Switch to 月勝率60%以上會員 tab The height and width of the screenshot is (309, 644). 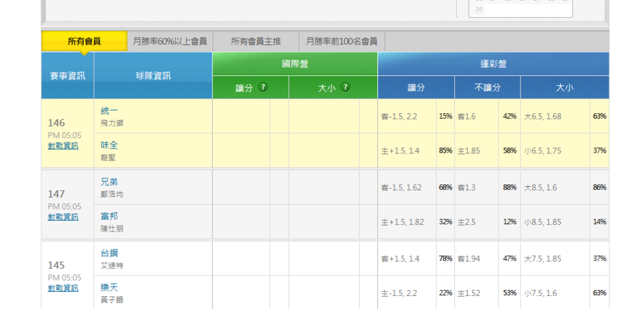coord(170,42)
